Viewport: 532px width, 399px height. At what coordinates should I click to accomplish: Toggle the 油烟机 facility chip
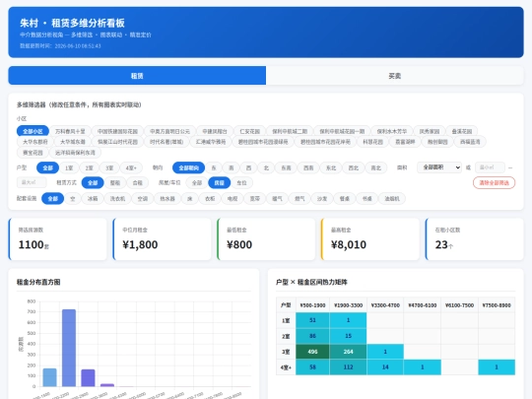(x=392, y=198)
